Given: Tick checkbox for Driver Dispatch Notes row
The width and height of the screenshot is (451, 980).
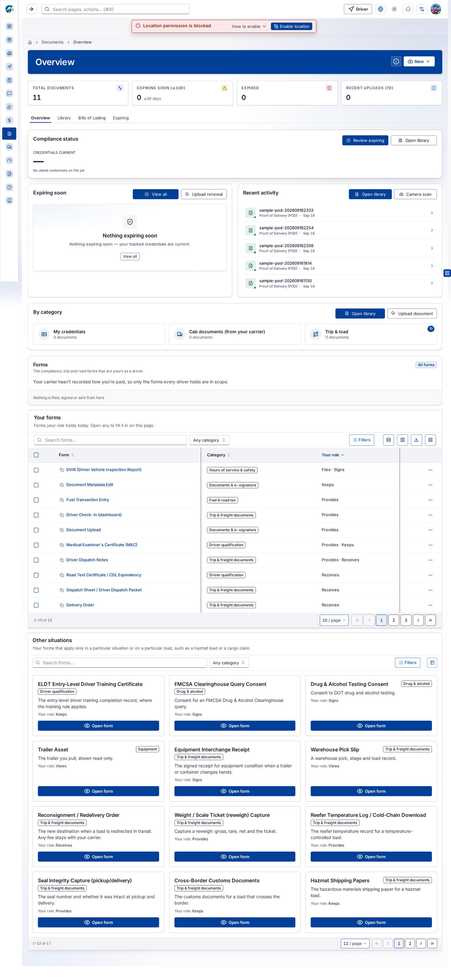Looking at the screenshot, I should point(36,560).
